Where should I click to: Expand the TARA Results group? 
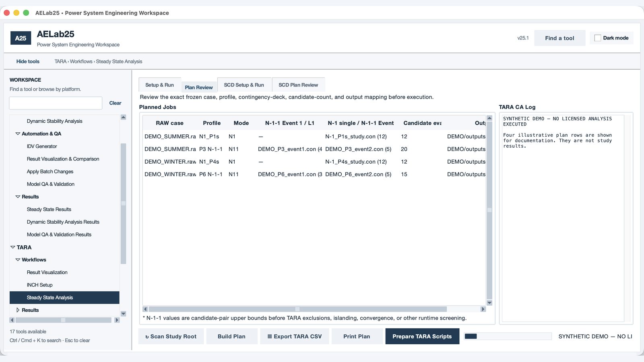click(x=18, y=310)
